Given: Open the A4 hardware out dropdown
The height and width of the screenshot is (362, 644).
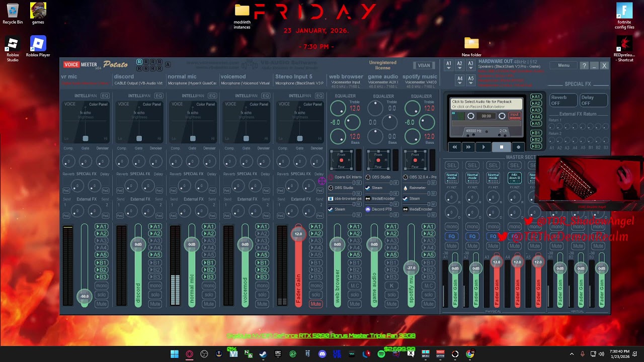Looking at the screenshot, I should coord(459,79).
